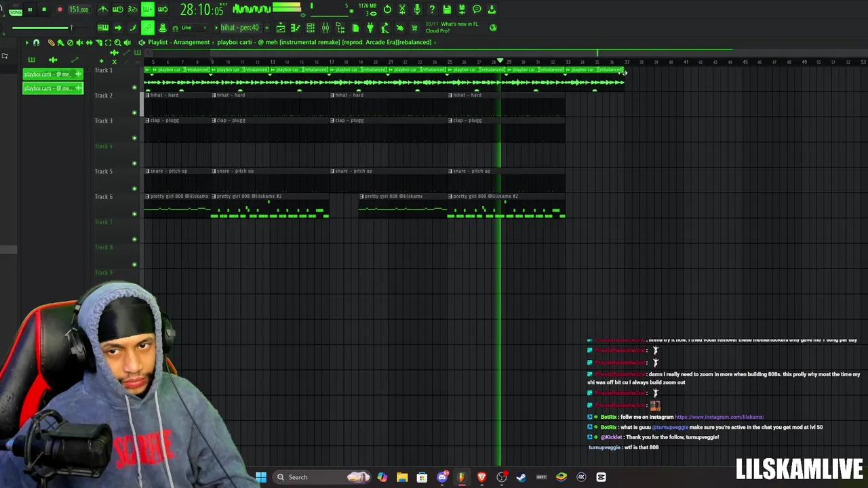
Task: Open playlist options menu arrow
Action: [x=27, y=43]
